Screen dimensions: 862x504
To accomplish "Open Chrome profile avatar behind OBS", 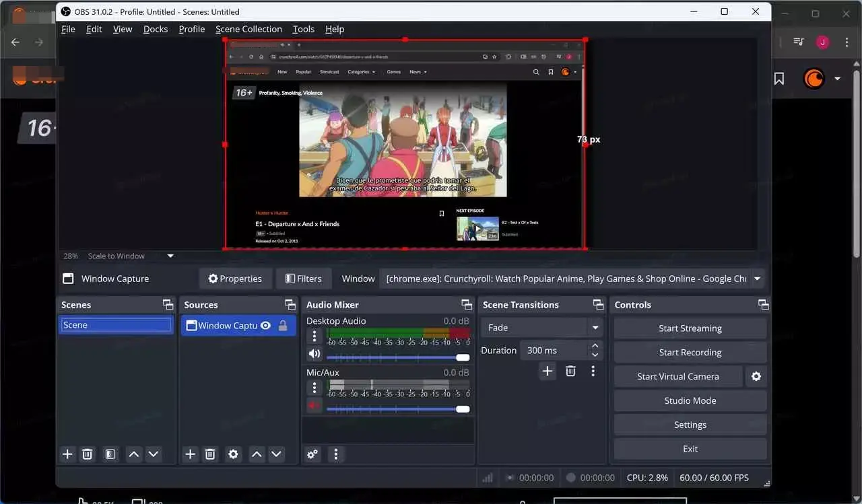I will 822,42.
